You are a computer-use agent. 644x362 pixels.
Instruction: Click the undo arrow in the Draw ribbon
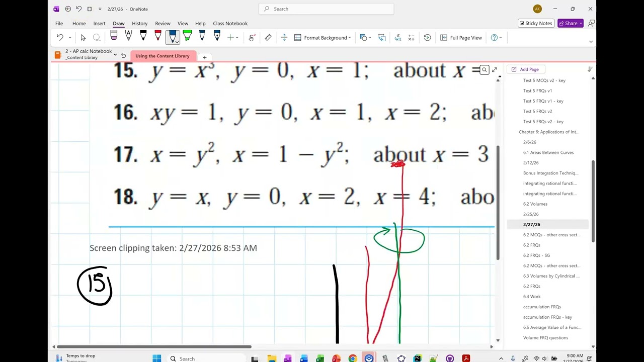60,38
